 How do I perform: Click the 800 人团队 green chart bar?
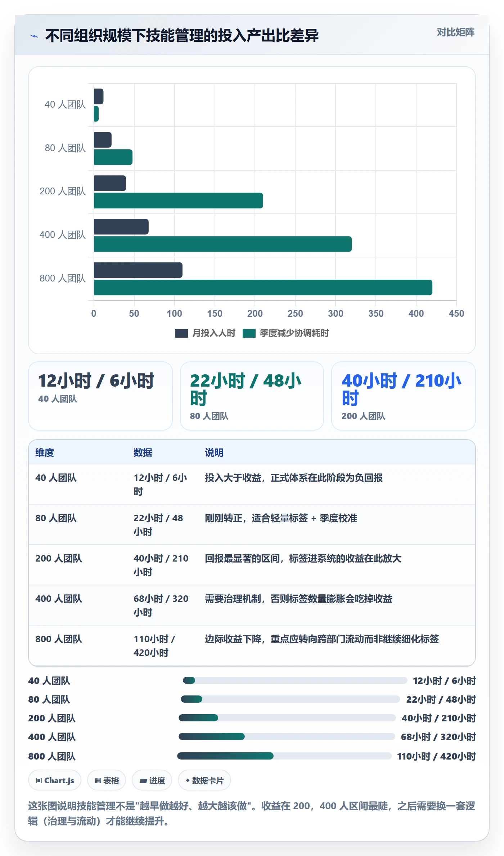pyautogui.click(x=263, y=287)
